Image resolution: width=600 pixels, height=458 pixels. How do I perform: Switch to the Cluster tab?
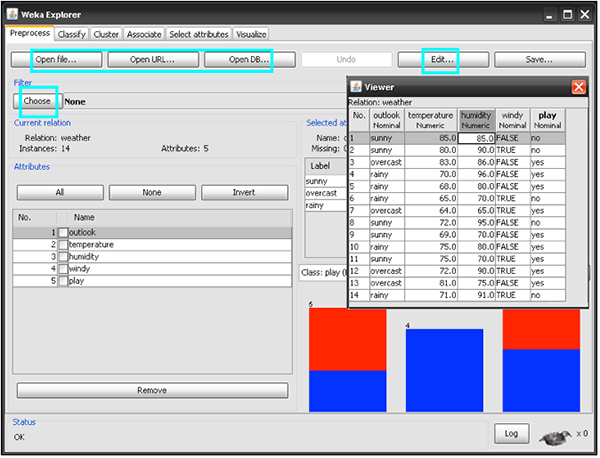106,34
